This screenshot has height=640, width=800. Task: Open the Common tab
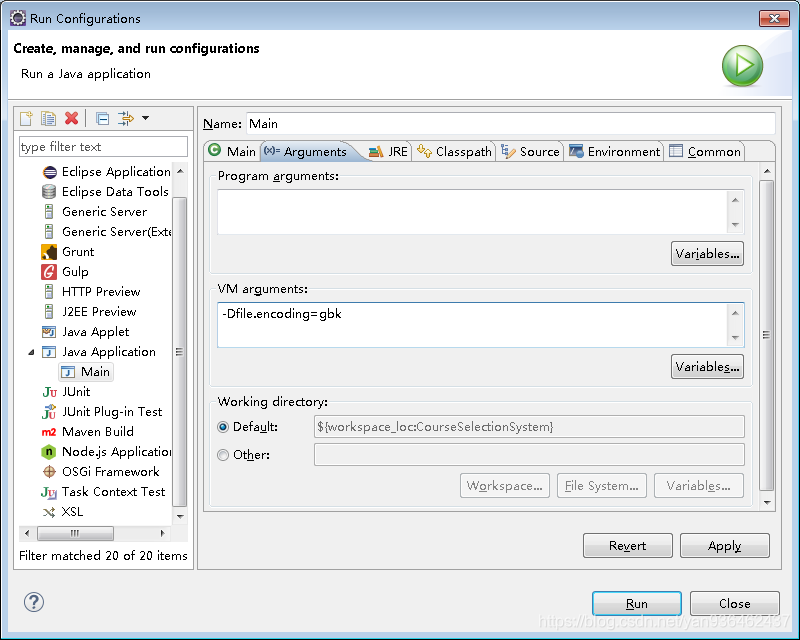click(x=705, y=152)
